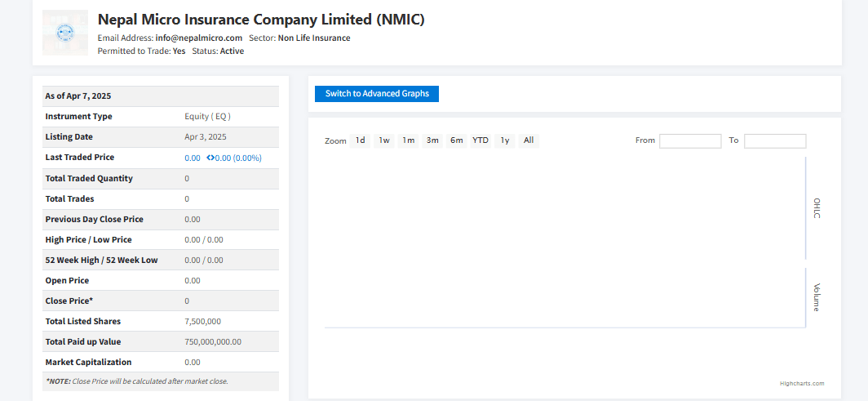The height and width of the screenshot is (401, 868).
Task: Set chart zoom to 6m
Action: [x=457, y=140]
